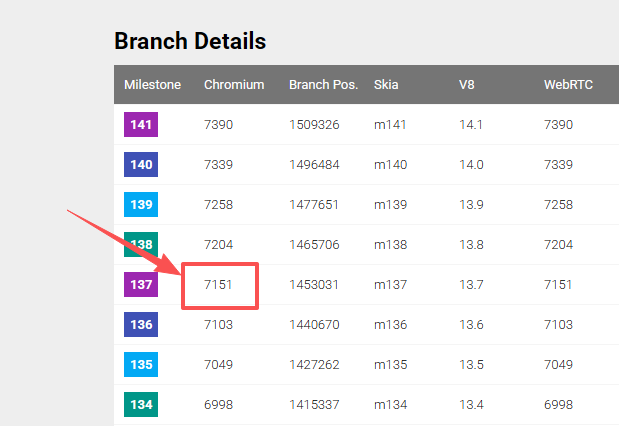Select Chromium branch 7390 cell

[218, 125]
